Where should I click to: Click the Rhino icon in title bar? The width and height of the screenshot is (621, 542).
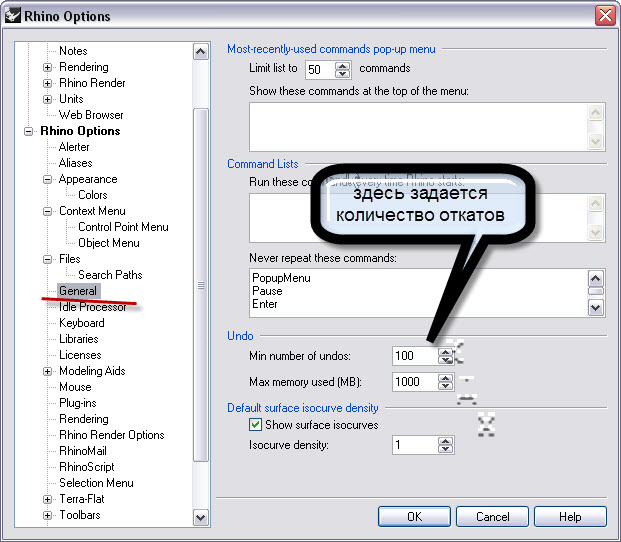(13, 16)
